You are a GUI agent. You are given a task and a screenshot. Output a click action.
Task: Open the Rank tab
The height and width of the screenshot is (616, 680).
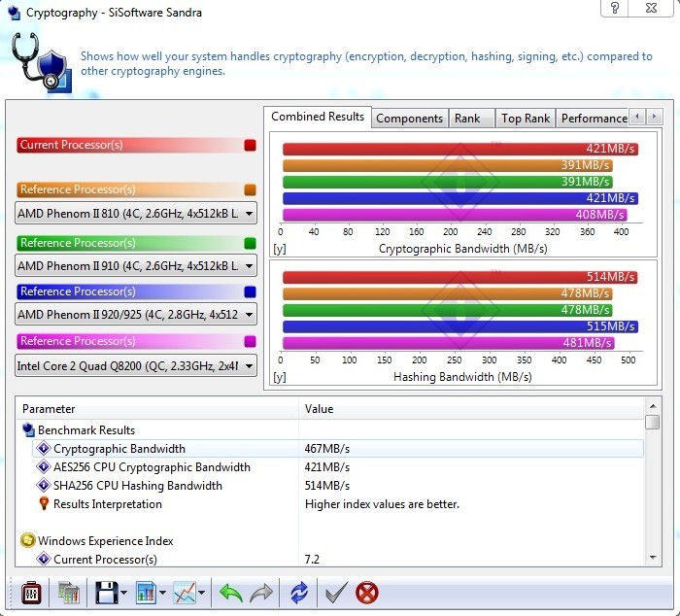471,119
